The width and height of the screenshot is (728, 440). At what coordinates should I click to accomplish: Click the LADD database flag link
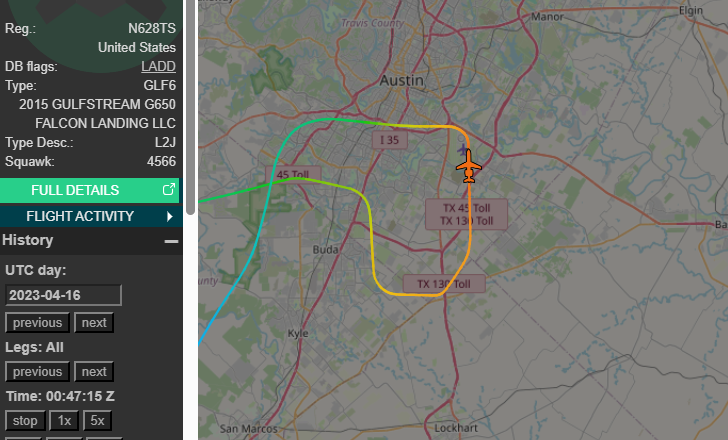pos(158,66)
